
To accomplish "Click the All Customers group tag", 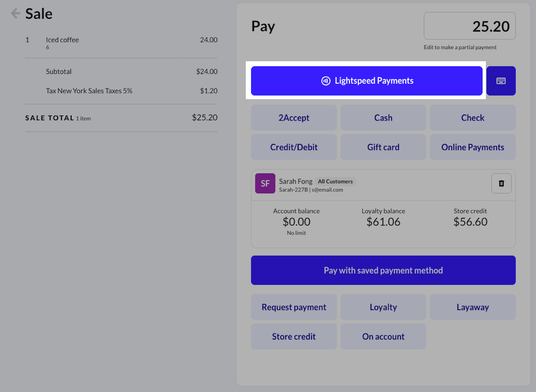I will (335, 181).
